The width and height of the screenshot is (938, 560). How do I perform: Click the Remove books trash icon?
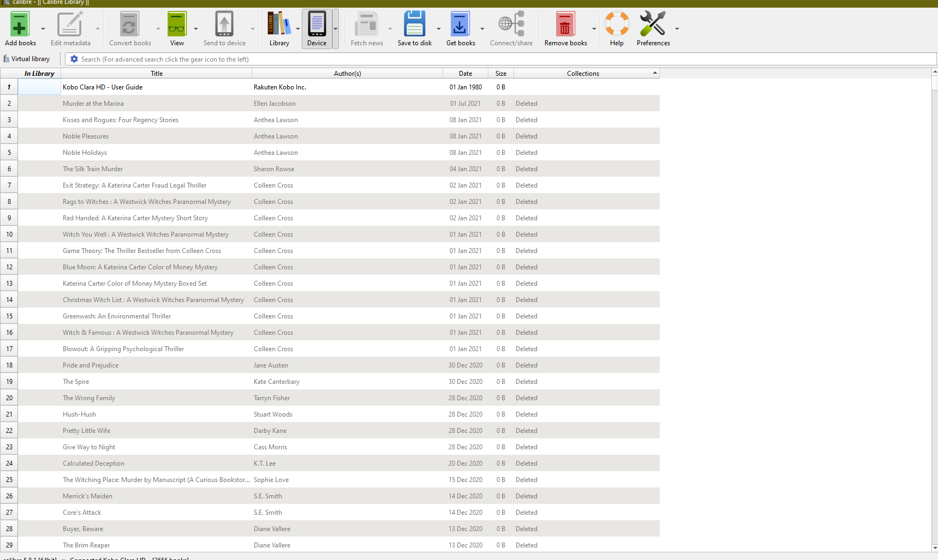[565, 24]
